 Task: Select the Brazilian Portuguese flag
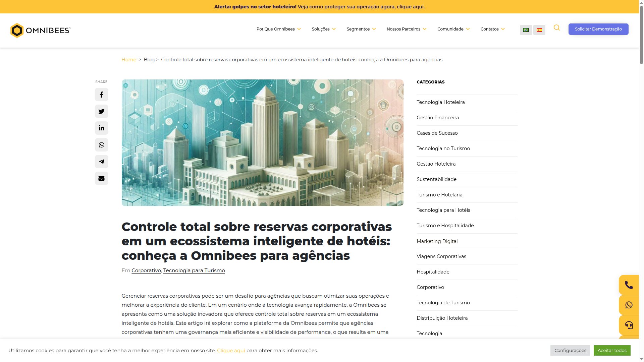click(x=526, y=29)
